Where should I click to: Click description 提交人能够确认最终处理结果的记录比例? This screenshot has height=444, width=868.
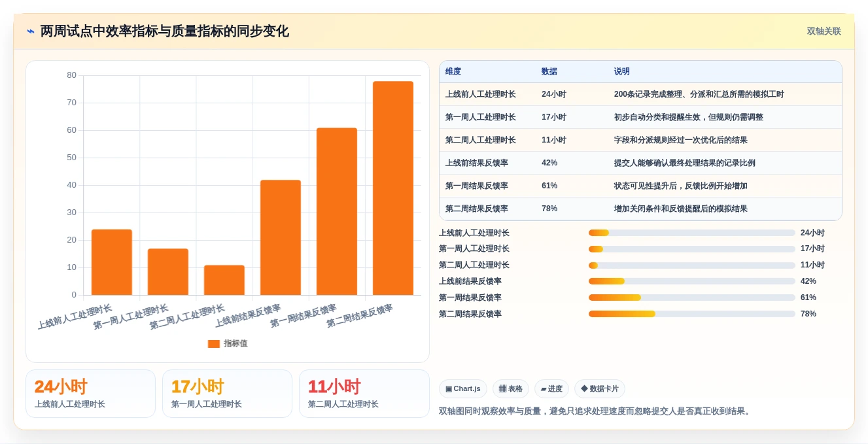pos(685,163)
